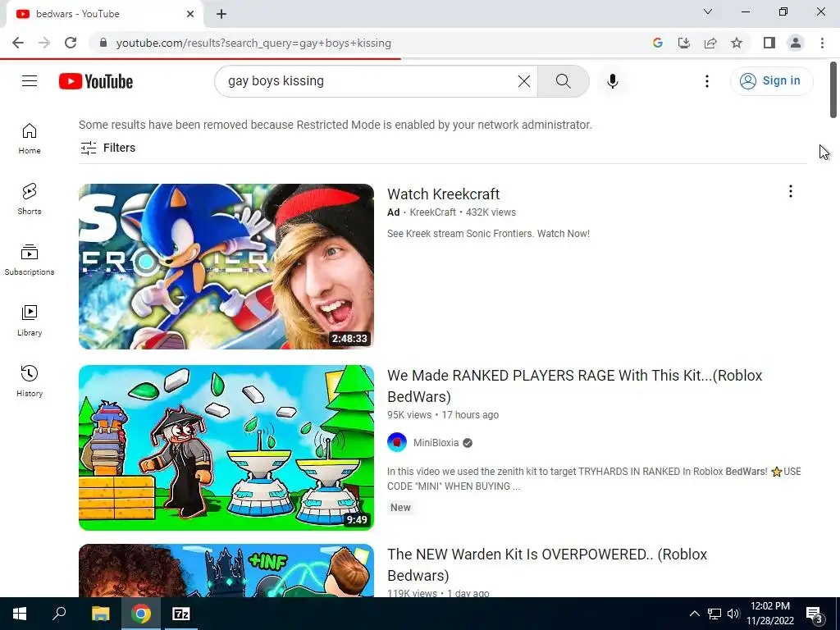Viewport: 840px width, 630px height.
Task: Open 'The NEW Warden Kit Is OVERPOWERED' title
Action: pos(547,564)
